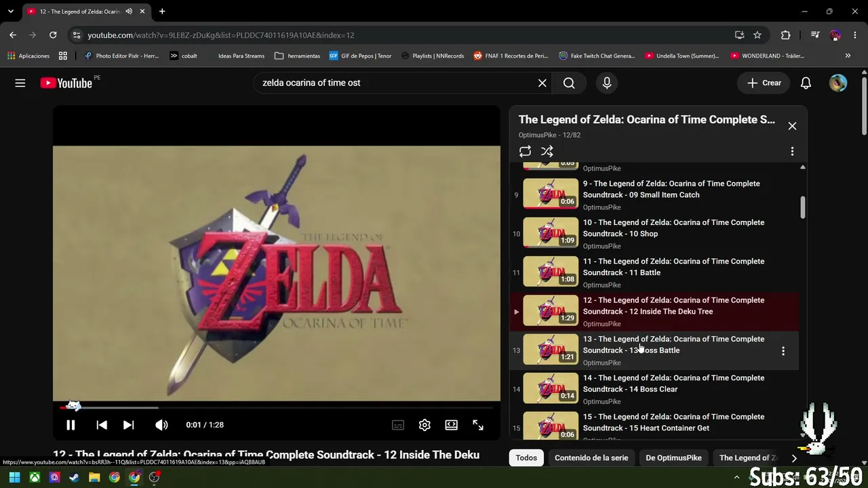868x488 pixels.
Task: Show more filter chips with the arrow
Action: tap(794, 457)
